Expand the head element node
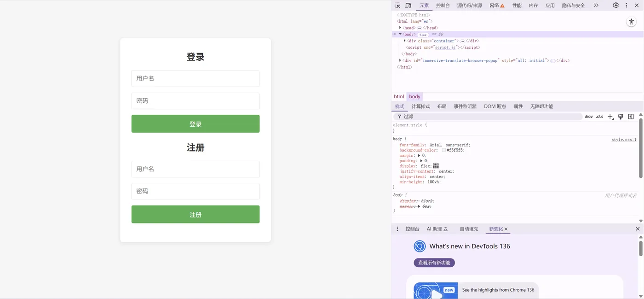This screenshot has height=299, width=644. [400, 28]
